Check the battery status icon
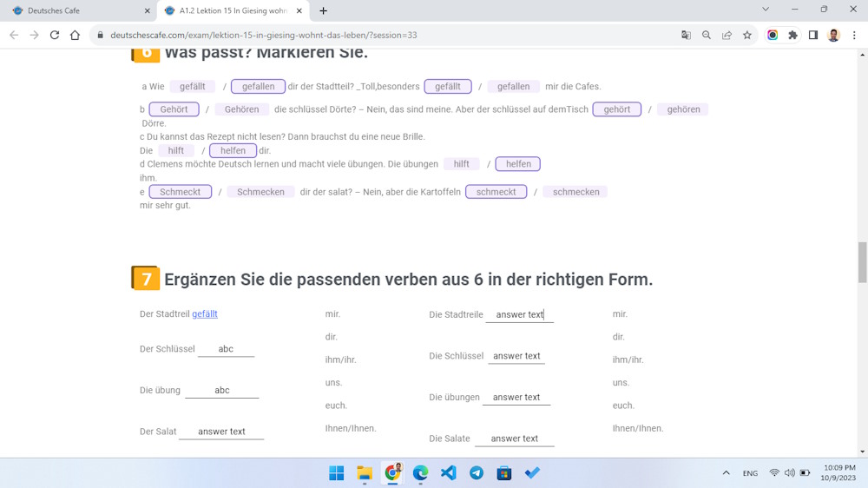The height and width of the screenshot is (488, 868). point(805,473)
